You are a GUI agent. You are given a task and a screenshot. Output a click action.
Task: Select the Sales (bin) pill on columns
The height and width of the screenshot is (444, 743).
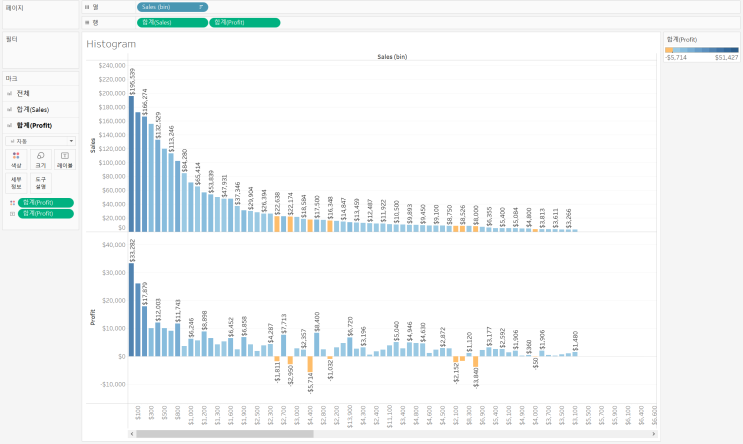[x=172, y=7]
